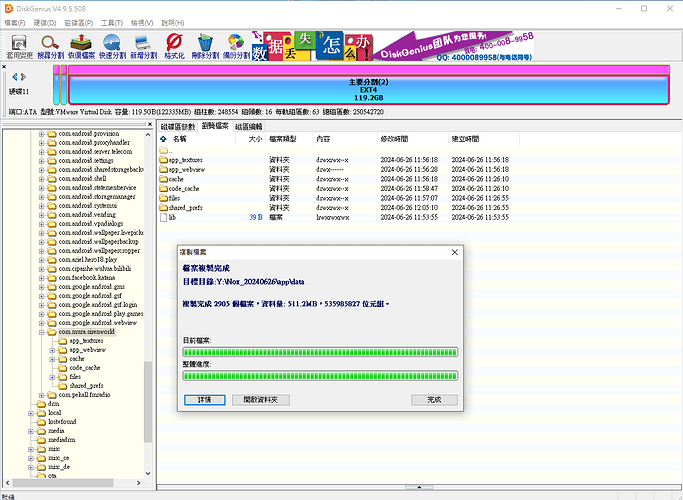683x500 pixels.
Task: Click the DiskGenius data recovery banner ad
Action: [392, 46]
